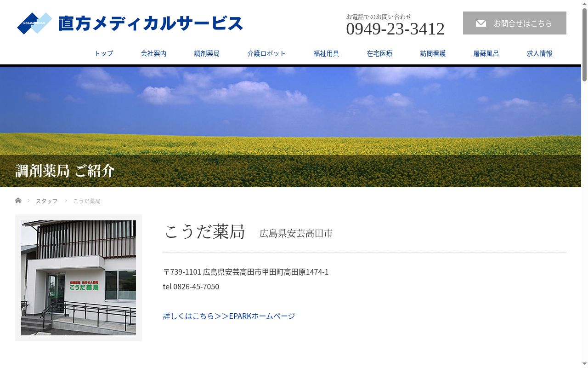Click the スタッフ breadcrumb link
Screen dimensions: 588x368
(46, 201)
